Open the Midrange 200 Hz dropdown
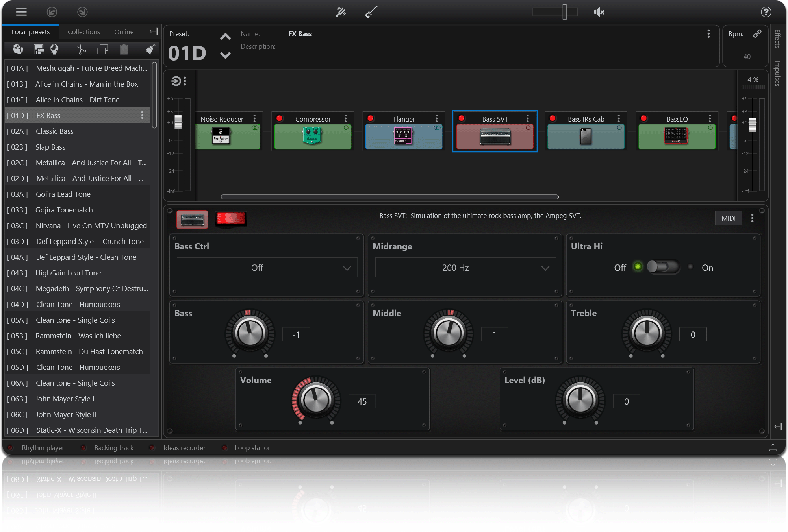 click(465, 268)
